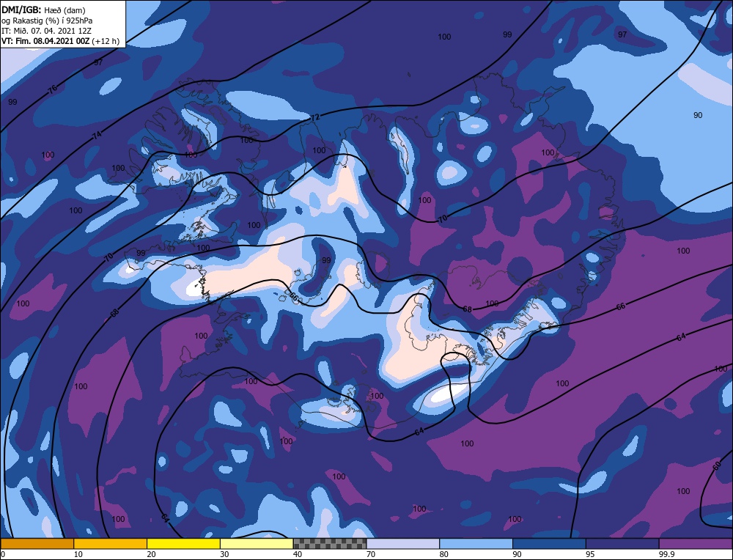Click the '80' legend tick label
Image resolution: width=733 pixels, height=560 pixels.
click(x=444, y=554)
